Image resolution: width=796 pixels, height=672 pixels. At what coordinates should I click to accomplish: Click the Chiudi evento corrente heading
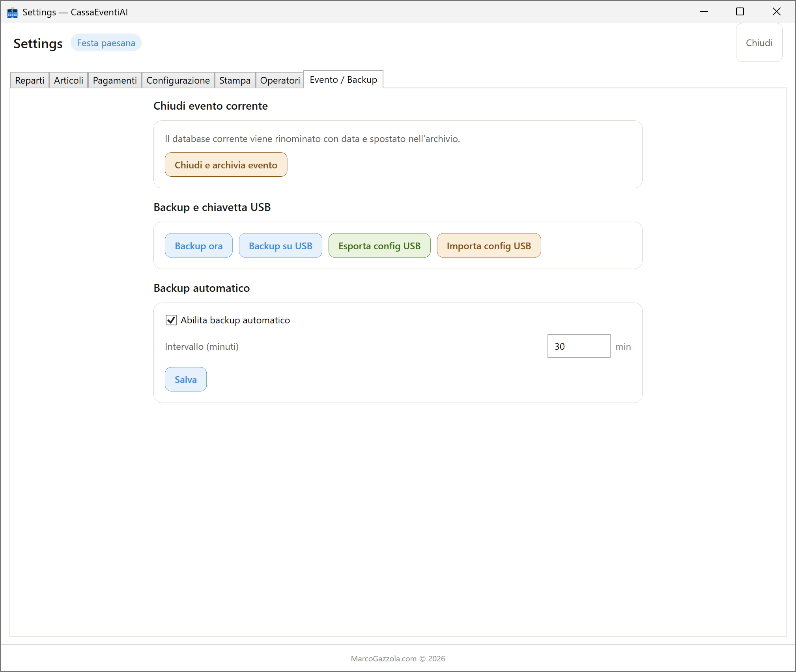[x=211, y=106]
